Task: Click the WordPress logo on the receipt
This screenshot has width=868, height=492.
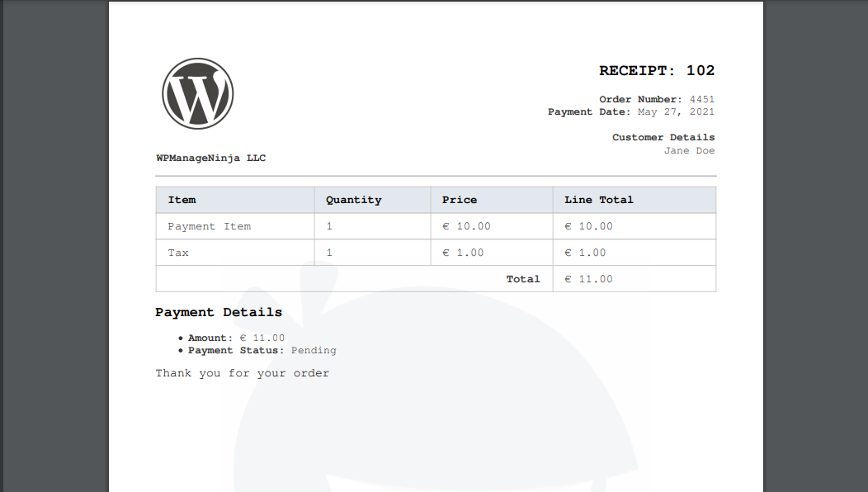Action: tap(198, 93)
